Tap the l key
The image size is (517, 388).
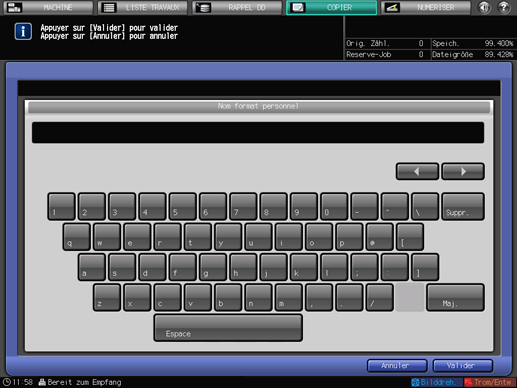click(335, 267)
